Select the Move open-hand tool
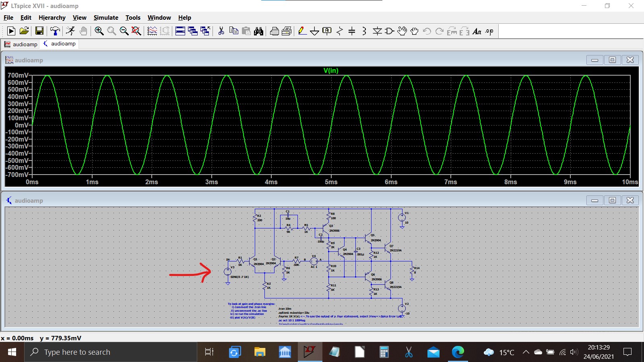Image resolution: width=644 pixels, height=362 pixels. [402, 31]
